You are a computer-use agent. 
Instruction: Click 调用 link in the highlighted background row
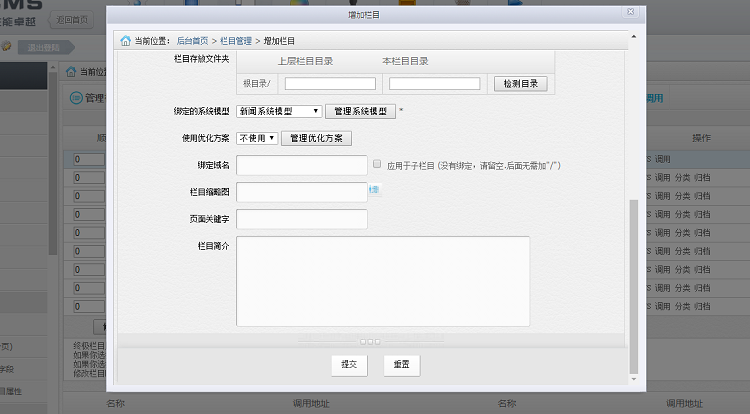pyautogui.click(x=662, y=159)
